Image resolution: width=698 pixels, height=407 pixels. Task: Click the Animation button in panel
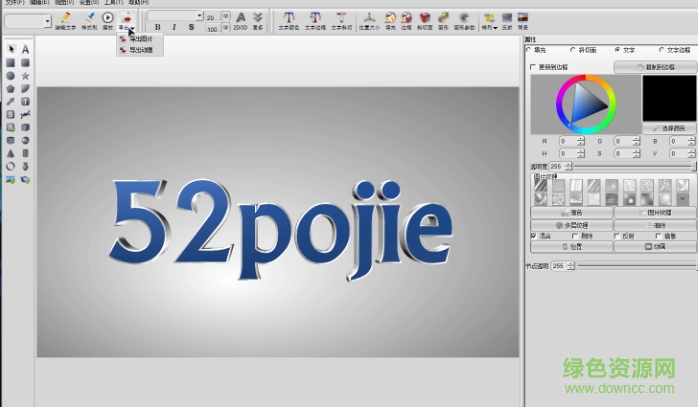click(655, 246)
